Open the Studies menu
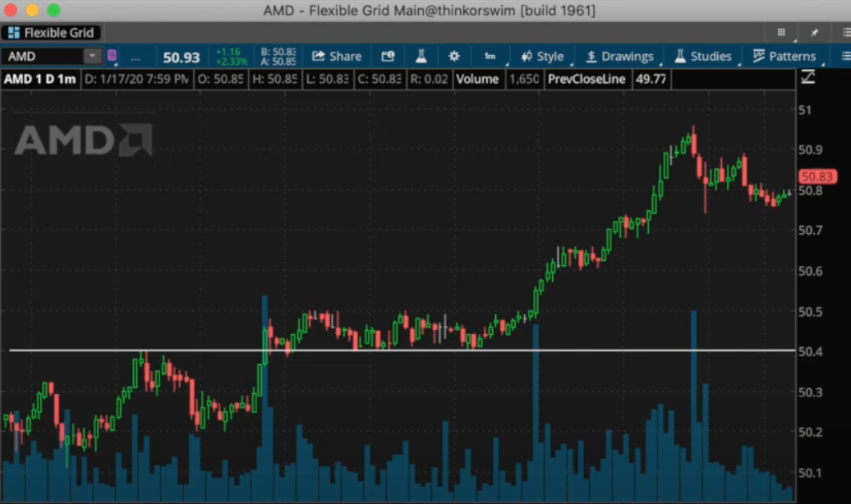The height and width of the screenshot is (504, 851). point(703,57)
